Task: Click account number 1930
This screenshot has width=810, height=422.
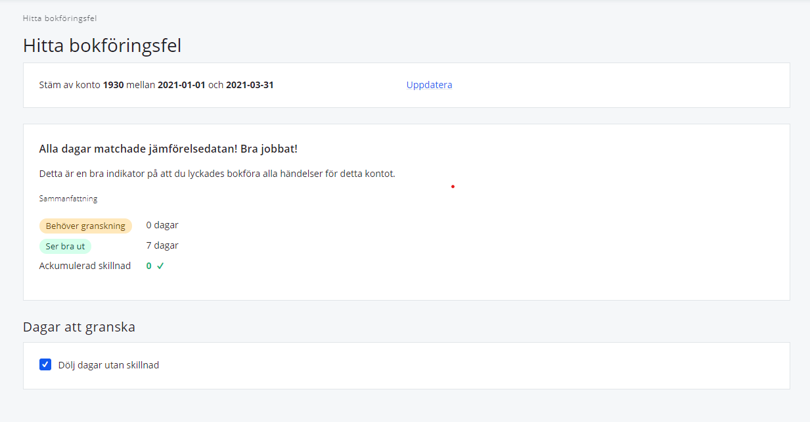Action: tap(113, 85)
